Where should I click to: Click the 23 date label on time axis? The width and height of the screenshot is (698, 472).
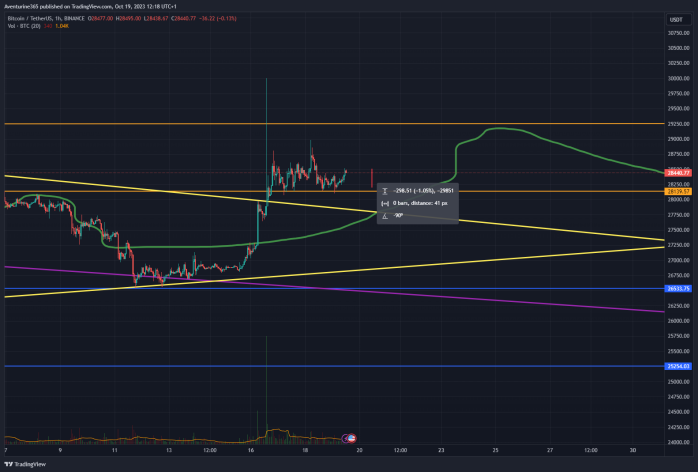tap(441, 450)
